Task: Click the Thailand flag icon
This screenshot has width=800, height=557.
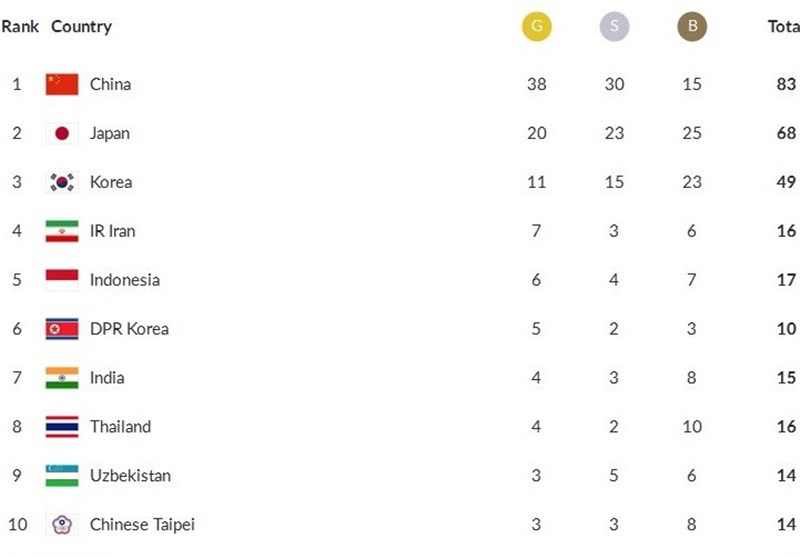Action: click(x=62, y=427)
